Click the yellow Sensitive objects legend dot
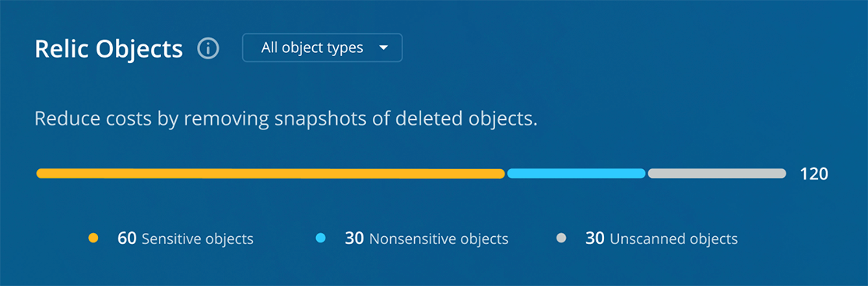The height and width of the screenshot is (286, 868). tap(93, 238)
